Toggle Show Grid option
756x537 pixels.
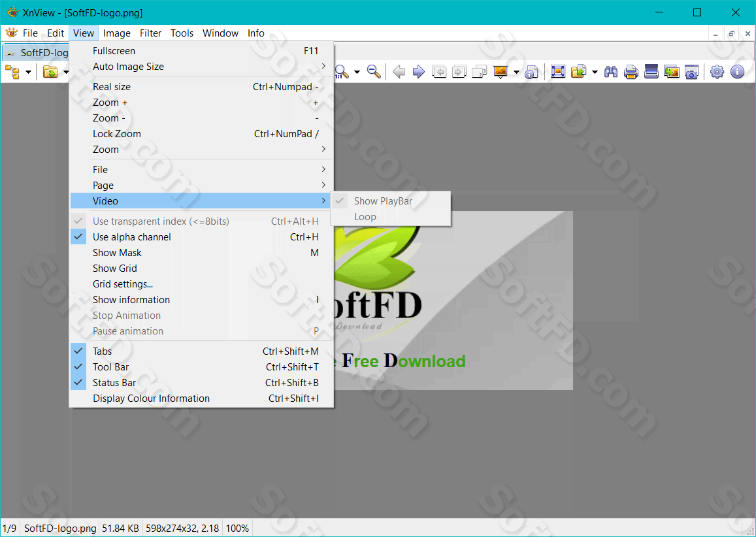[201, 268]
